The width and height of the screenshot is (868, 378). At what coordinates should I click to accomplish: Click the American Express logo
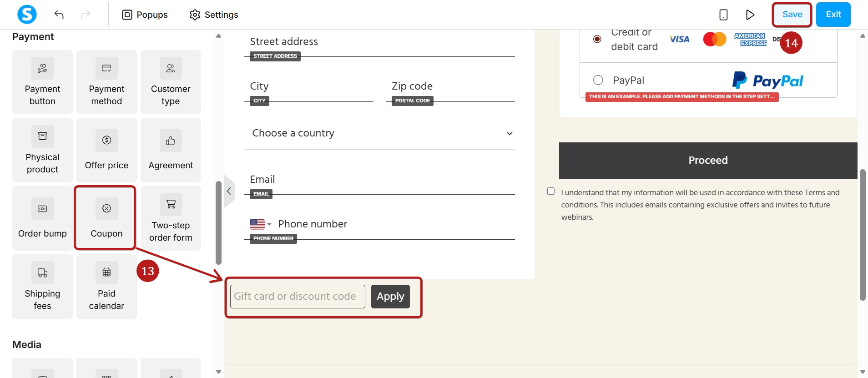pyautogui.click(x=750, y=40)
